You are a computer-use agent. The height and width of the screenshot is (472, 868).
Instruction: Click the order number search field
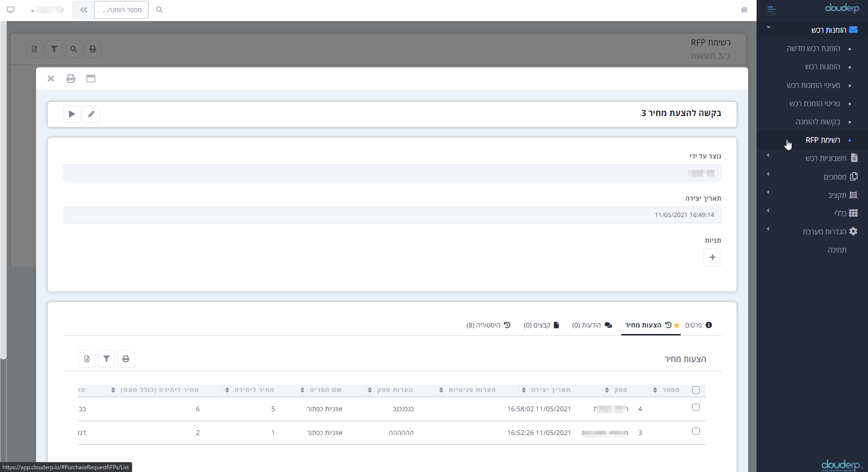121,10
